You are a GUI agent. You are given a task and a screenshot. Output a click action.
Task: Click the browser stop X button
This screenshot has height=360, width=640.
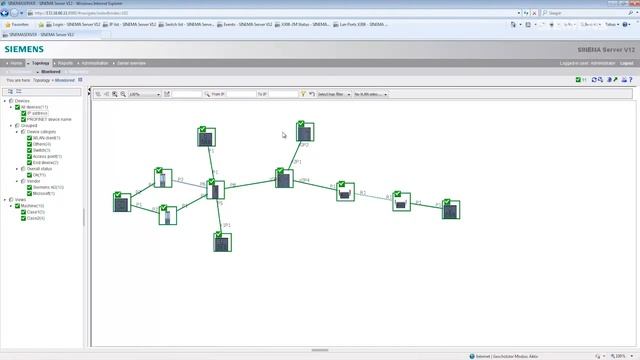click(534, 13)
